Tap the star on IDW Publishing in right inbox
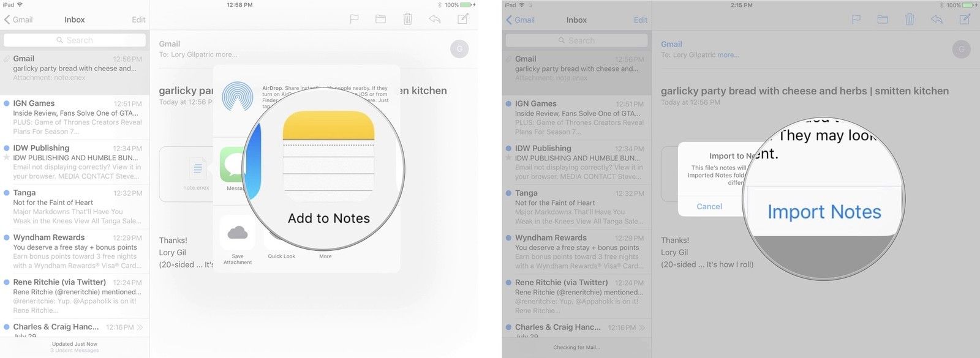Viewport: 980px width, 358px height. tap(509, 158)
